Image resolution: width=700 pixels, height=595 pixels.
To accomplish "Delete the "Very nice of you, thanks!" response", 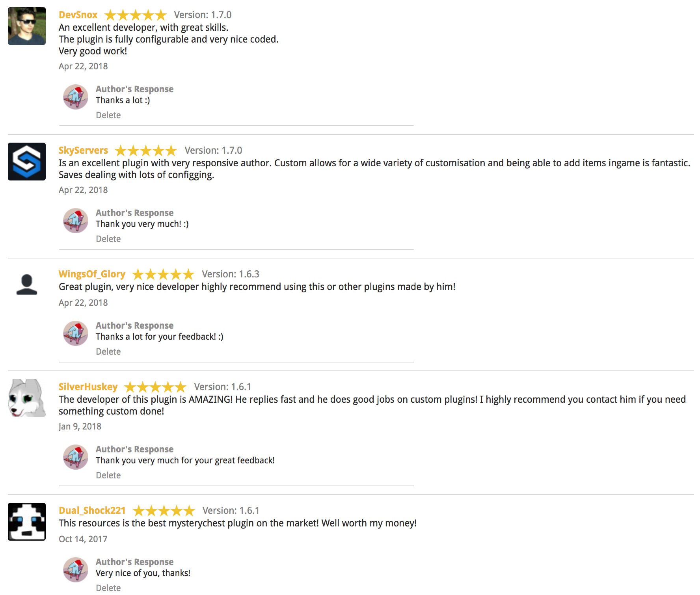I will (x=108, y=588).
